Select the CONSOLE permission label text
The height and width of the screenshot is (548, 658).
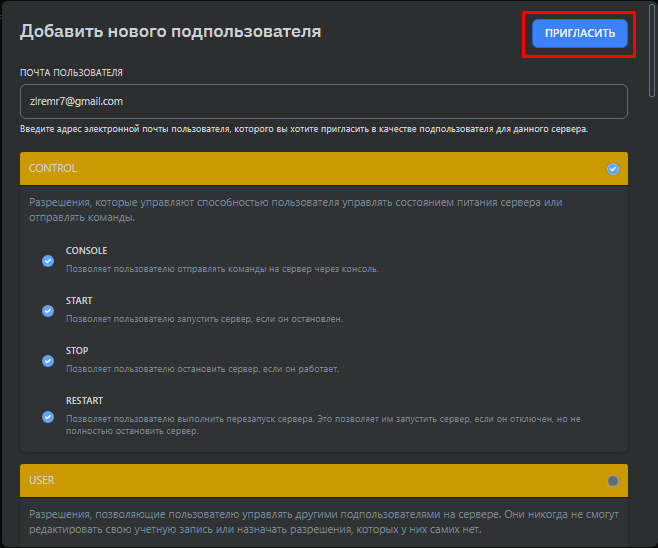86,251
